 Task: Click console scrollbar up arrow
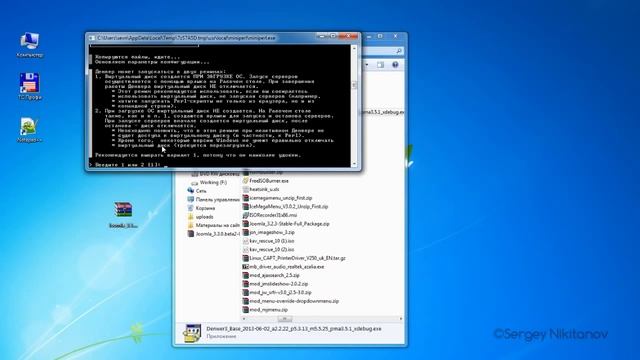pos(354,48)
